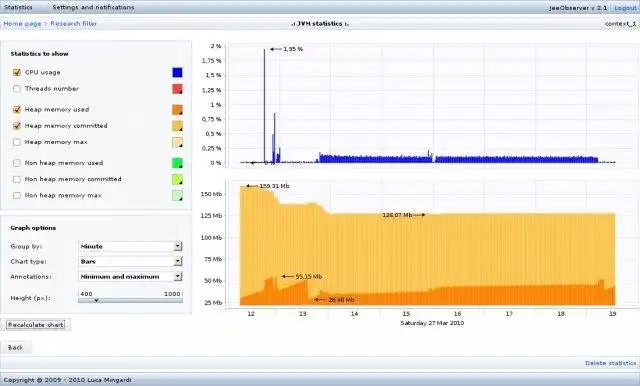640x386 pixels.
Task: Enable Non heap memory committed checkbox
Action: [x=17, y=180]
